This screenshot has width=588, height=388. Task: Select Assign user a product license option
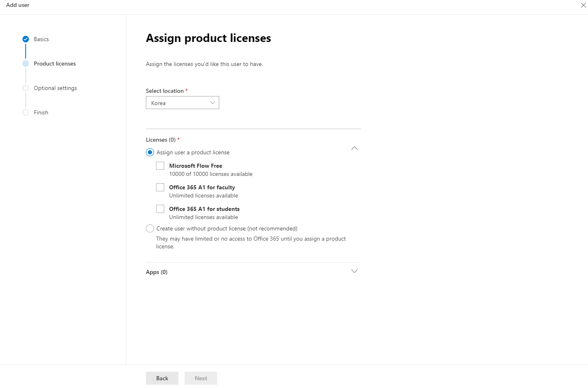pos(150,152)
